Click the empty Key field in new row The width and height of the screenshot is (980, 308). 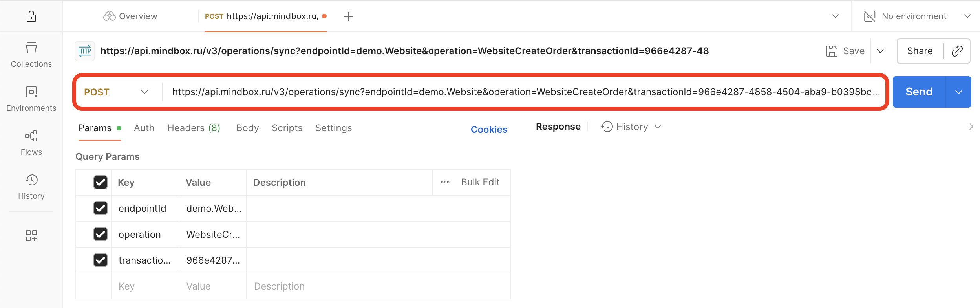coord(145,286)
